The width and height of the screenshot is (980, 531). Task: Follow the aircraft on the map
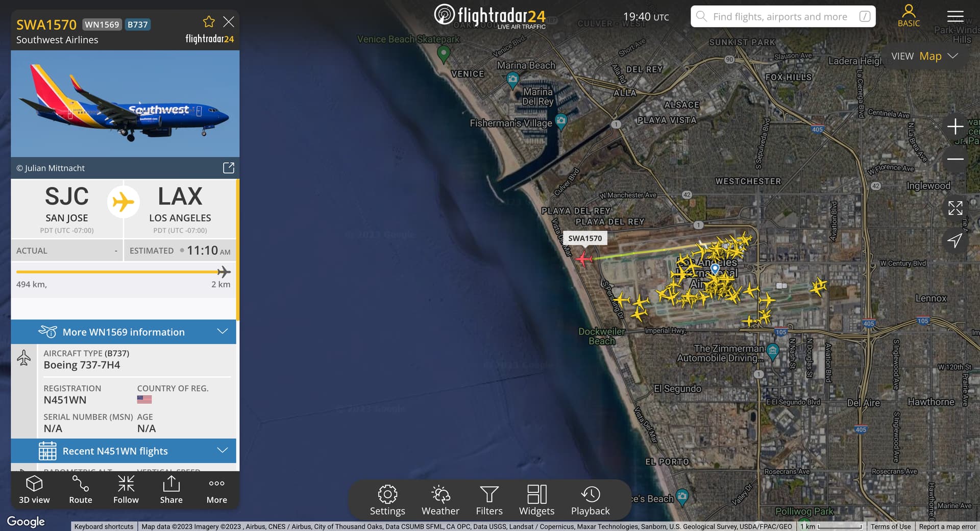(x=126, y=490)
